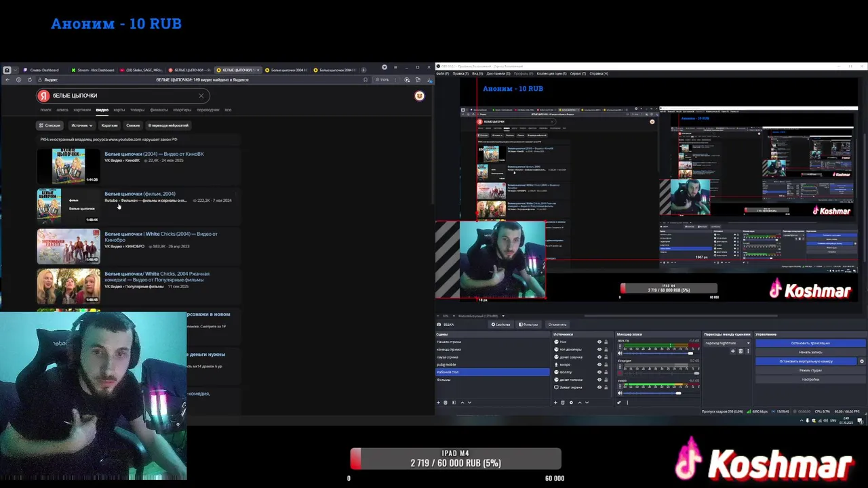Screen dimensions: 868x488
Task: Expand the Источник filter dropdown
Action: pos(81,125)
